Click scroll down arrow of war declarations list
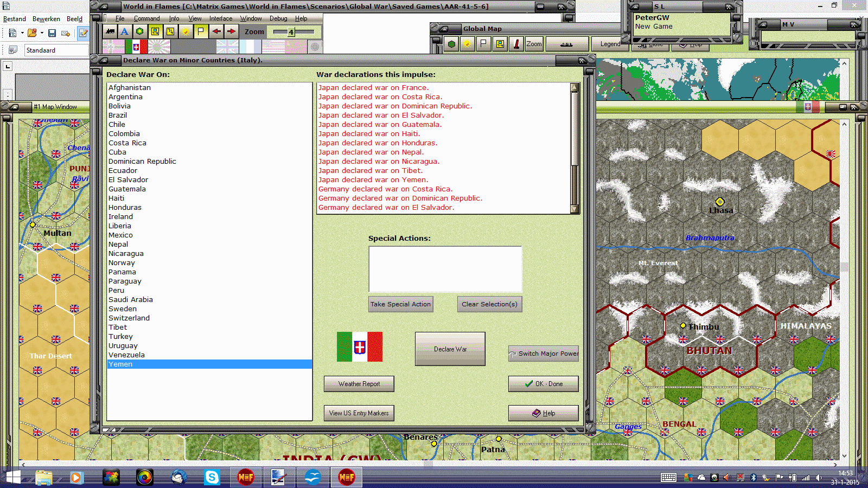868x488 pixels. pos(575,209)
